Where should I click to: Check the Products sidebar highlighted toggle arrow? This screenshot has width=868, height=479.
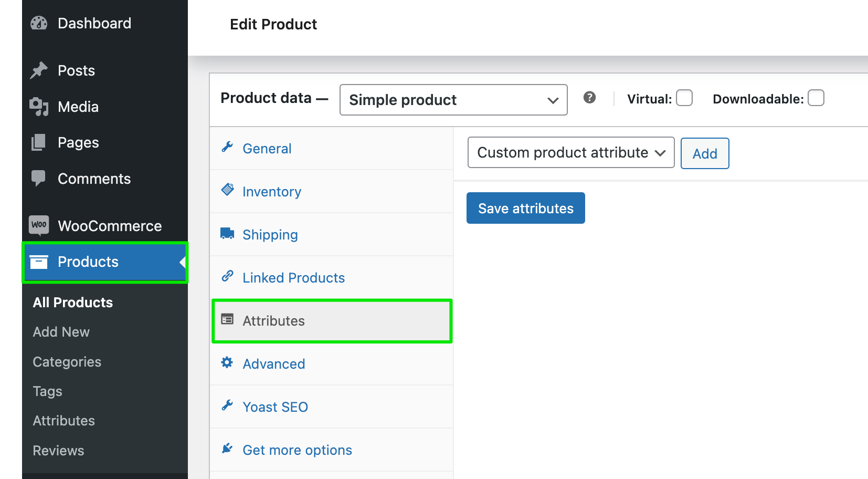(183, 262)
